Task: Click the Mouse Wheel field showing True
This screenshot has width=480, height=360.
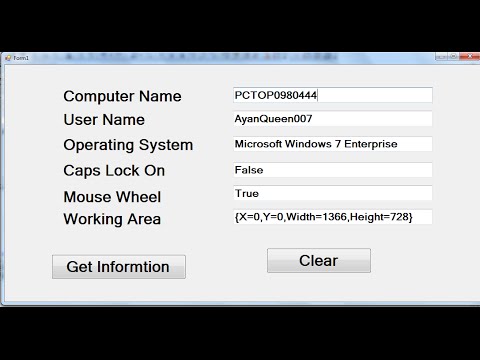Action: 333,193
